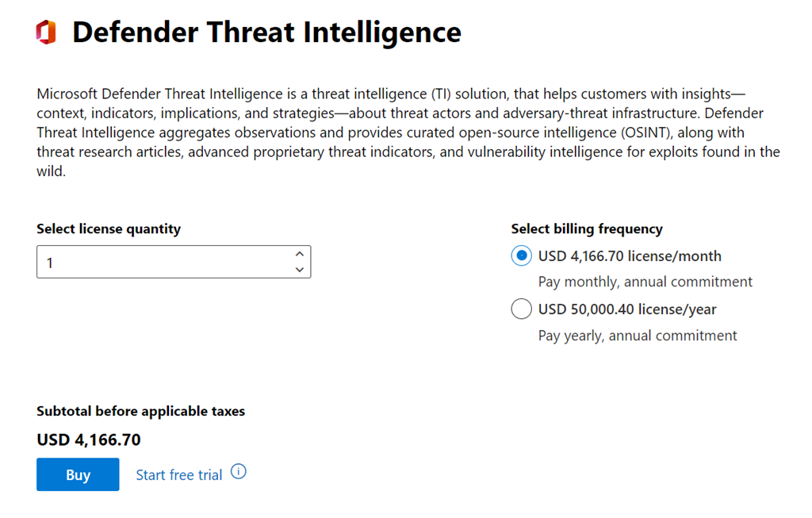Decrease license quantity with the down arrow
The image size is (812, 518).
pos(299,270)
